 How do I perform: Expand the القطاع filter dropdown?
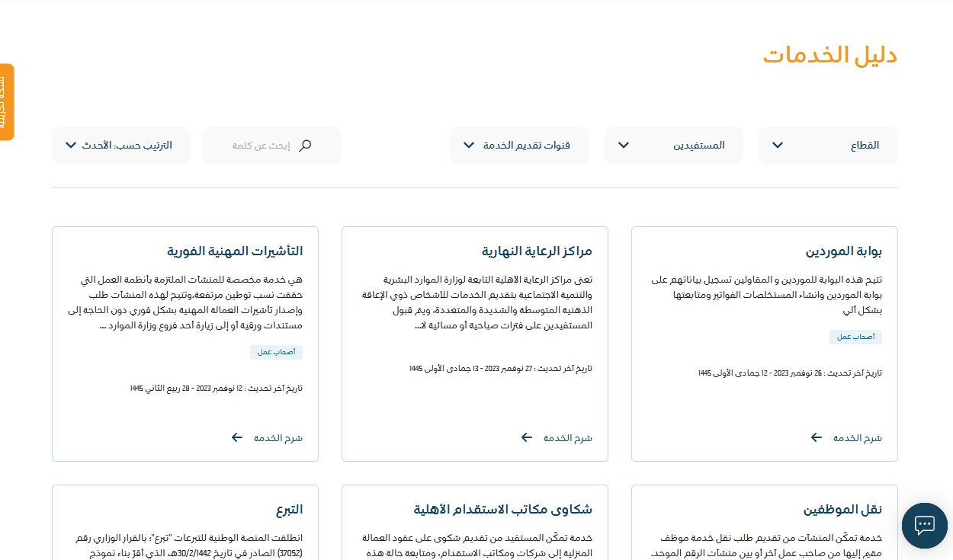pyautogui.click(x=828, y=146)
